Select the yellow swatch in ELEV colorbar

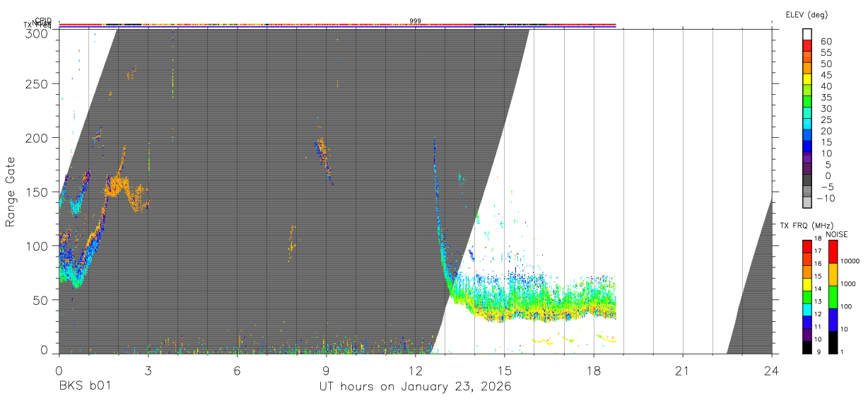807,79
